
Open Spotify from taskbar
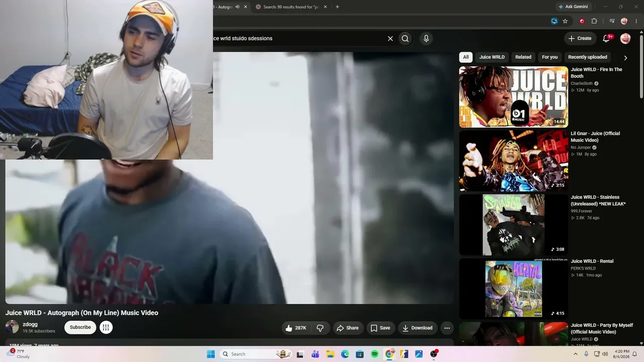(x=375, y=354)
